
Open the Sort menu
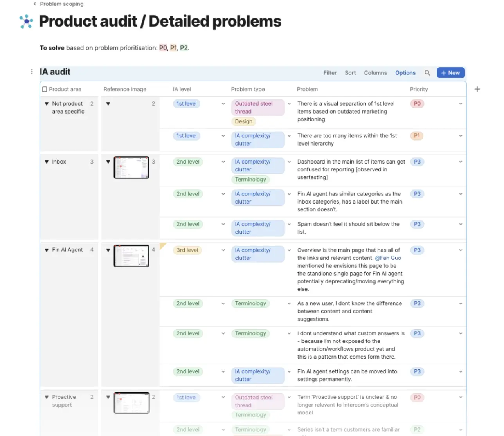coord(350,73)
